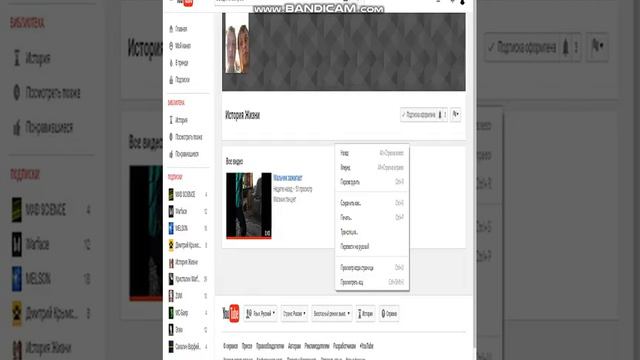The height and width of the screenshot is (360, 640).
Task: Choose Назад in context menu
Action: [x=372, y=153]
